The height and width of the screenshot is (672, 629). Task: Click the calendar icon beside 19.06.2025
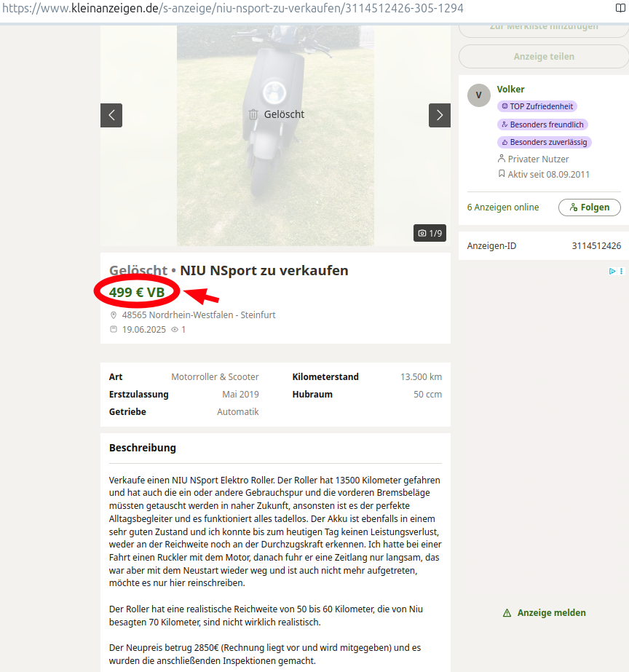tap(114, 330)
